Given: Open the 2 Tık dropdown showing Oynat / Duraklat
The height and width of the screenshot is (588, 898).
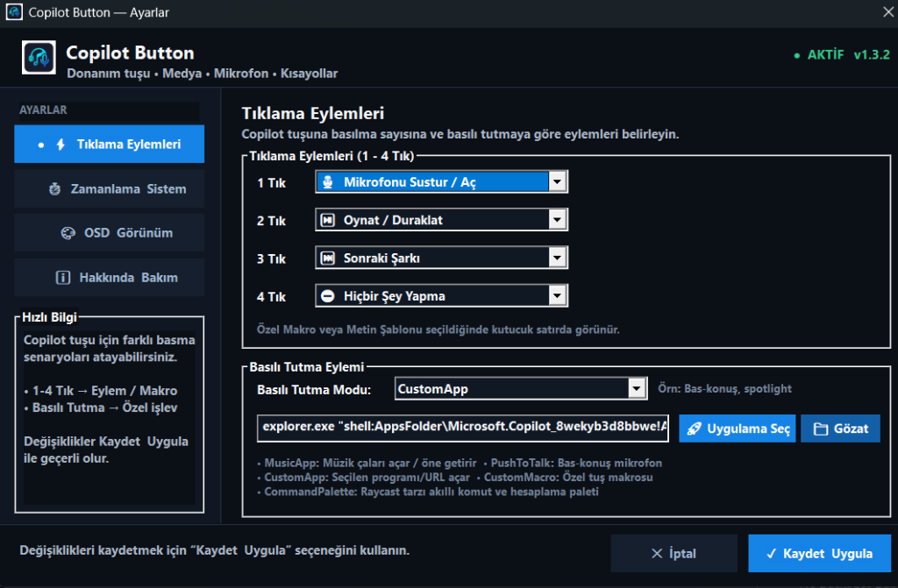Looking at the screenshot, I should click(x=442, y=220).
